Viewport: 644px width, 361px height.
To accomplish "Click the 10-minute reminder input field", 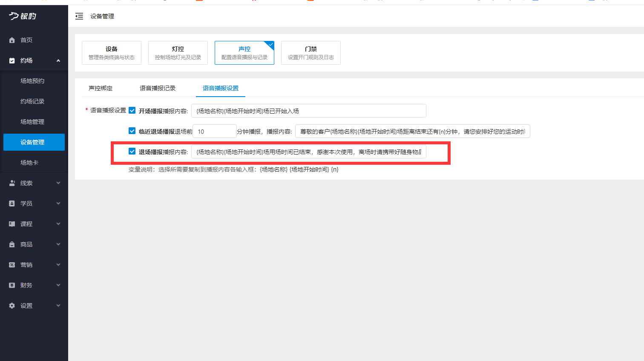I will point(214,131).
